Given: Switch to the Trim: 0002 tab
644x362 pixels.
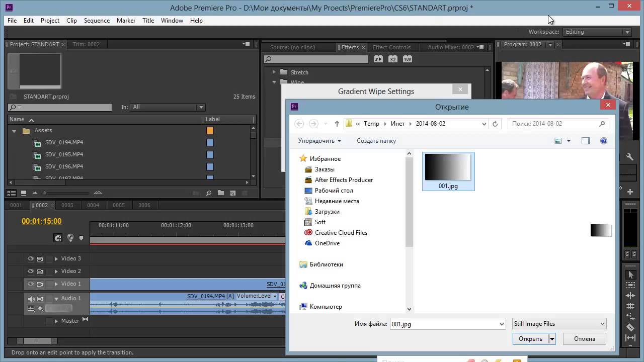Looking at the screenshot, I should [x=86, y=44].
